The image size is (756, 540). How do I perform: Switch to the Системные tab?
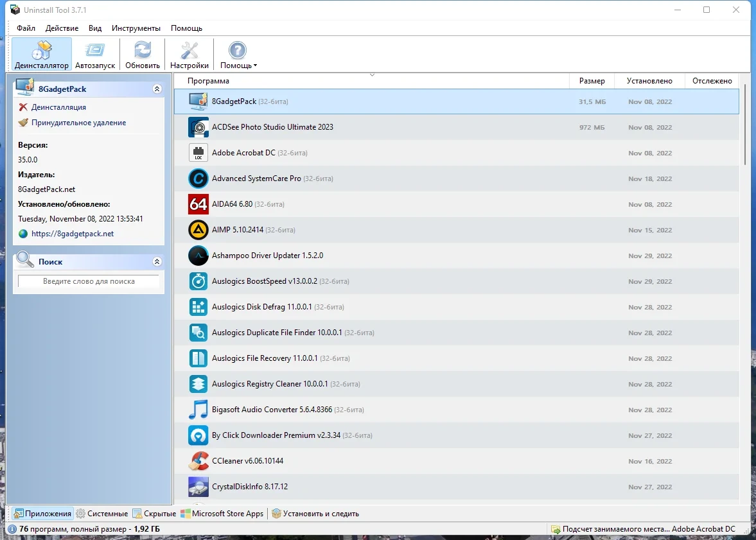tap(102, 514)
